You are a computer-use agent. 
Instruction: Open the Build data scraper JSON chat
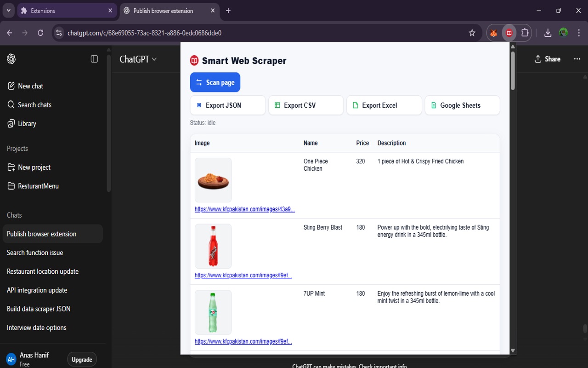pos(53,309)
